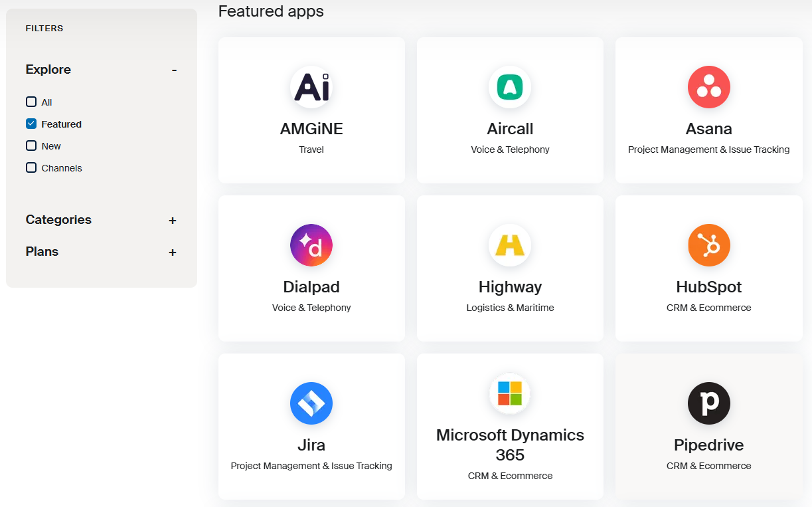Click the Dialpad gradient logo icon

pyautogui.click(x=311, y=245)
